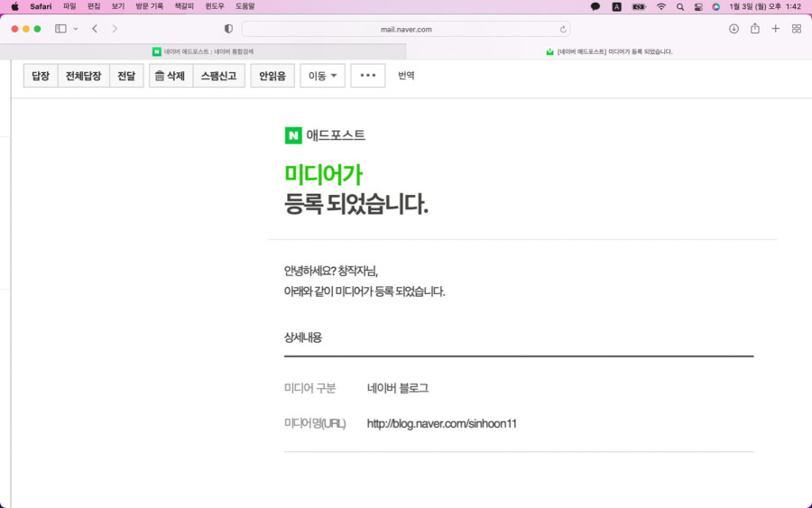The width and height of the screenshot is (812, 508).
Task: Select the 미디어가 등록 되었습니다 mail tab
Action: [609, 51]
